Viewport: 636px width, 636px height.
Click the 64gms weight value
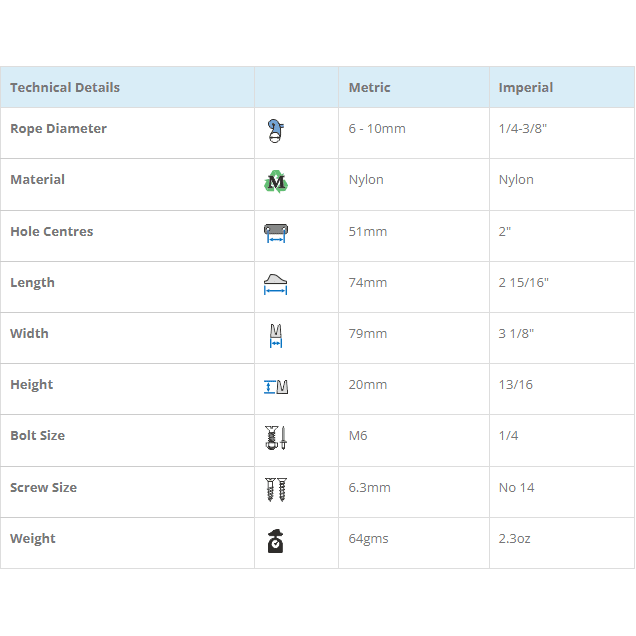368,539
